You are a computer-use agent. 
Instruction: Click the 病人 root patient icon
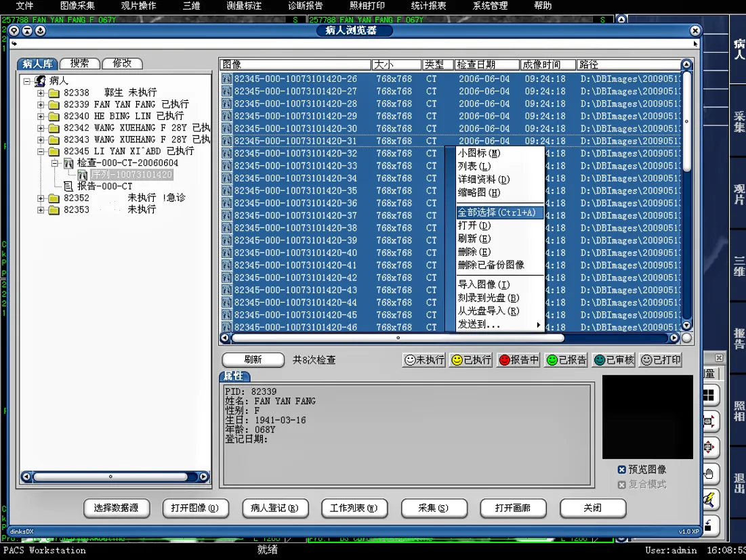click(x=41, y=81)
